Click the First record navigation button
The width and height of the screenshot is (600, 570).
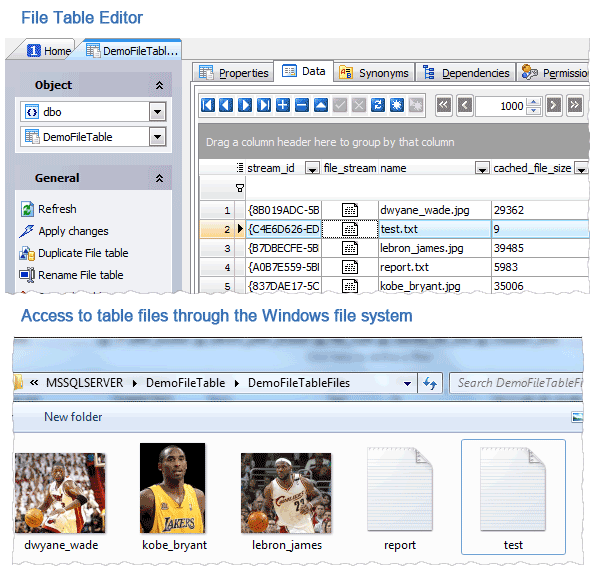pos(208,105)
